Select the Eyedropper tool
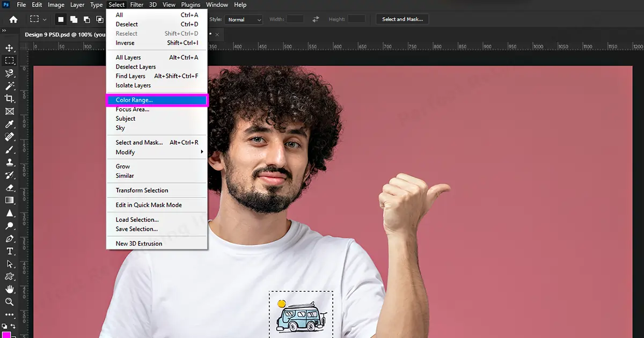The image size is (644, 338). click(10, 124)
